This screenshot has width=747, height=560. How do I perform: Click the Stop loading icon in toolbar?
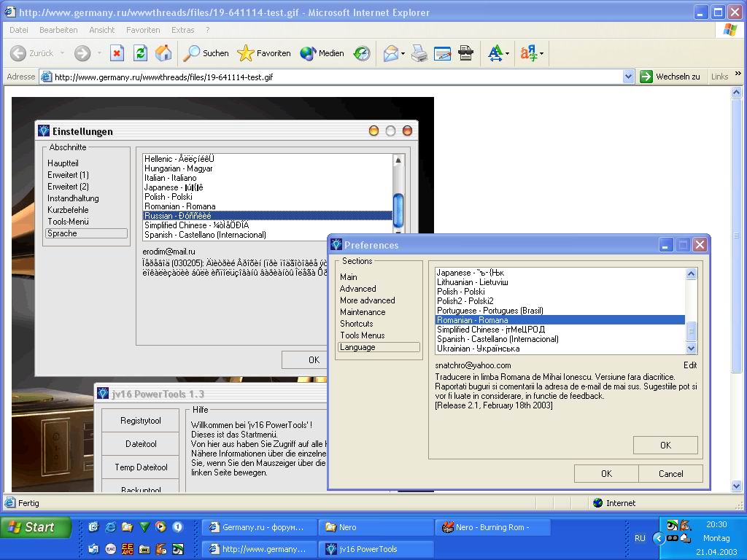[117, 53]
